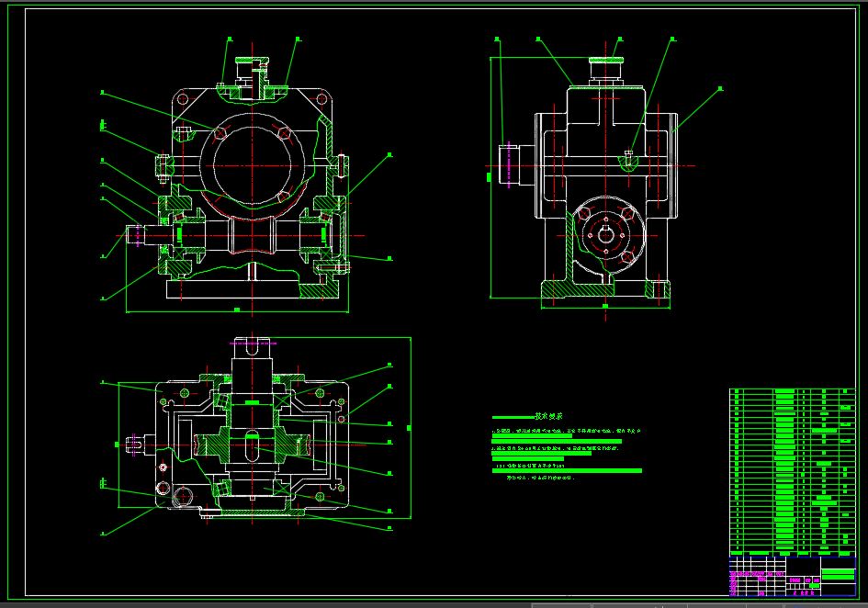Pick the round end cover with keyway in the side view
Viewport: 868px width, 608px height.
607,235
